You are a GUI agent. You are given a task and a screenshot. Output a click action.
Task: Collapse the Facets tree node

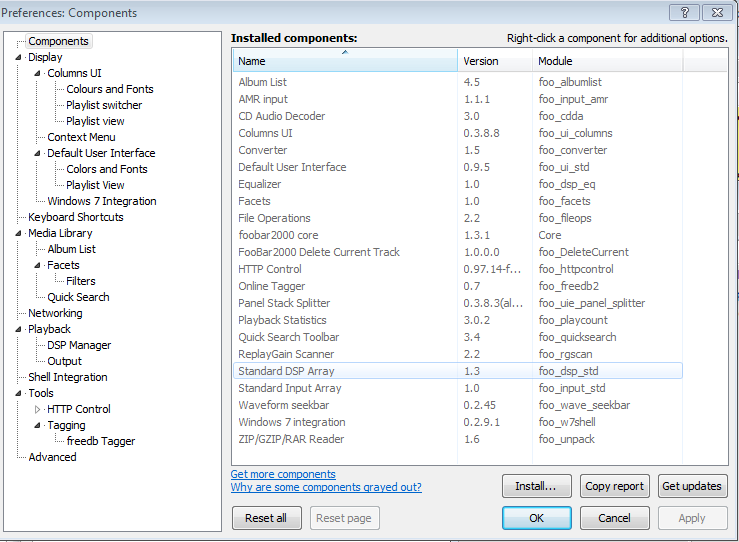[x=37, y=265]
